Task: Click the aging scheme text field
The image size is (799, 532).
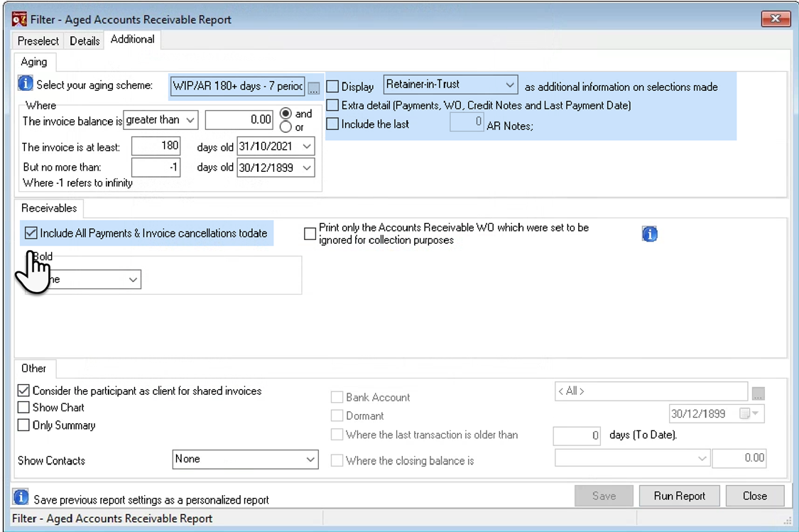Action: [238, 86]
